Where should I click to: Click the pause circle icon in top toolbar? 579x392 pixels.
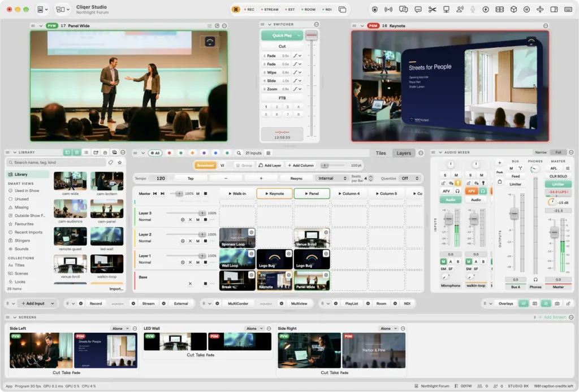coord(526,10)
